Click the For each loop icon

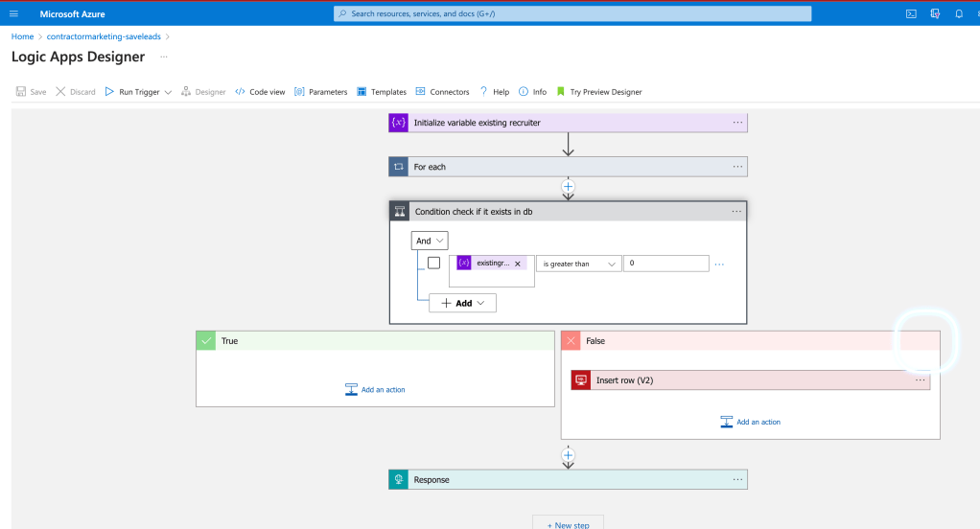(399, 167)
